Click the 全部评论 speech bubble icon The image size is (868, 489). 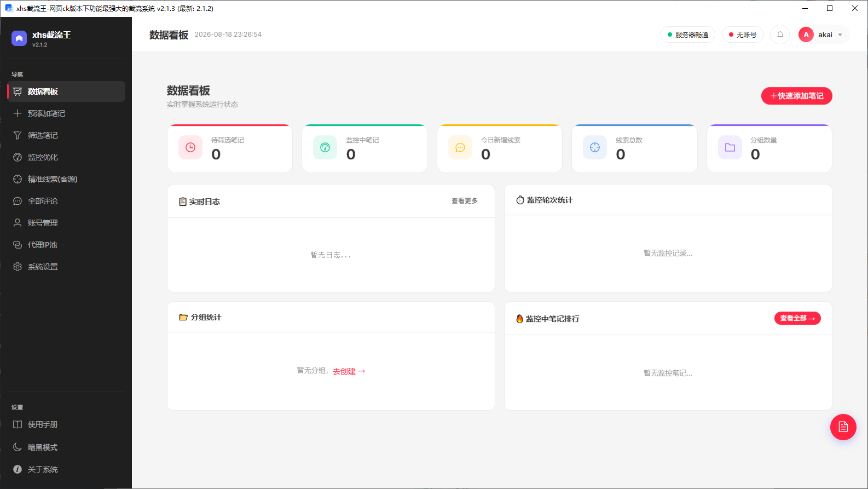click(18, 201)
